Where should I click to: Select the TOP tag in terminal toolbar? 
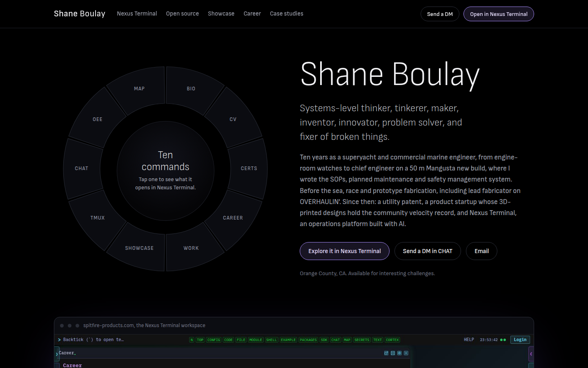200,340
